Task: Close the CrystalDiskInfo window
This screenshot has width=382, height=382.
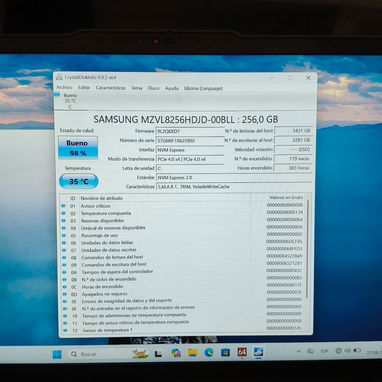Action: [309, 78]
